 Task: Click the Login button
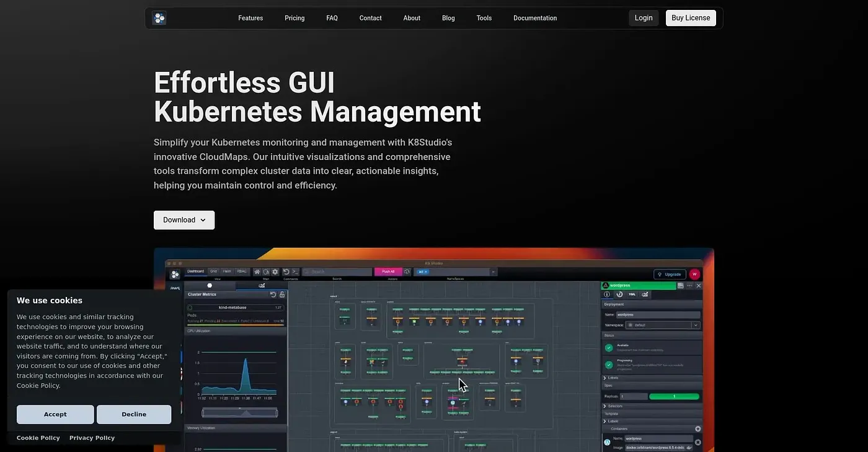click(x=644, y=18)
